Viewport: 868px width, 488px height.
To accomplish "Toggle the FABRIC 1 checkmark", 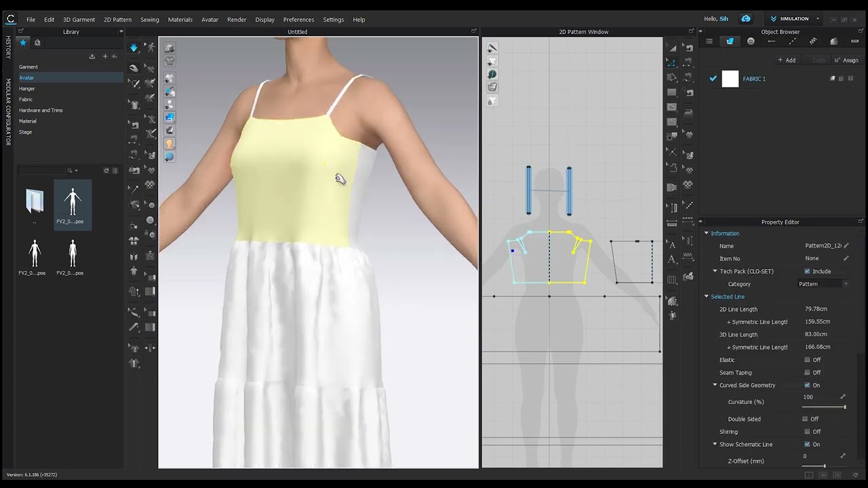I will [713, 79].
